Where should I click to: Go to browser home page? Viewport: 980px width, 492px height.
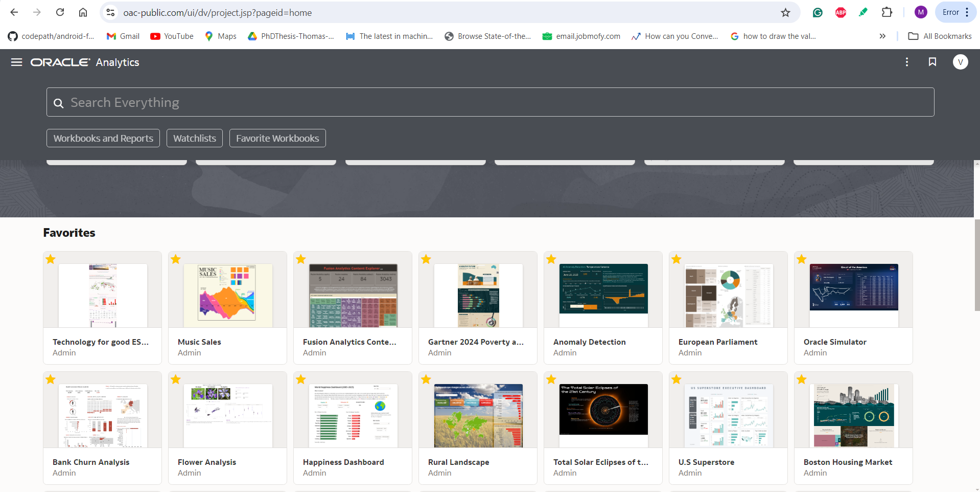pos(83,12)
